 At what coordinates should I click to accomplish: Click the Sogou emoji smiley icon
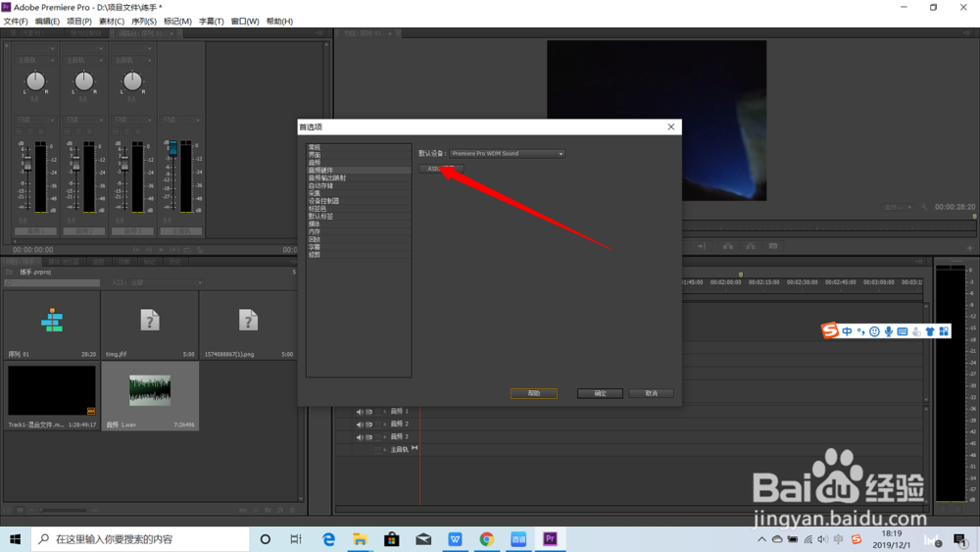[x=874, y=331]
